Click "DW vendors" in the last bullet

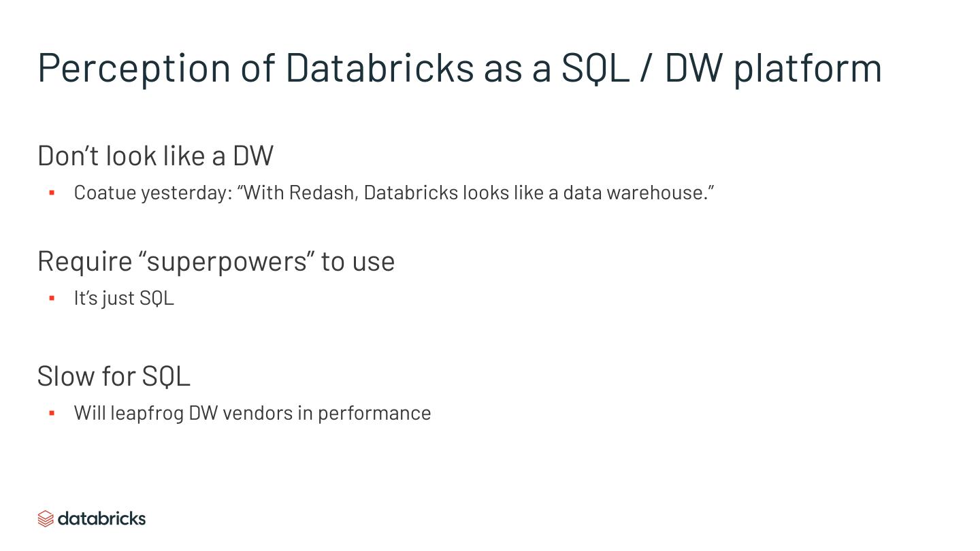(x=240, y=413)
